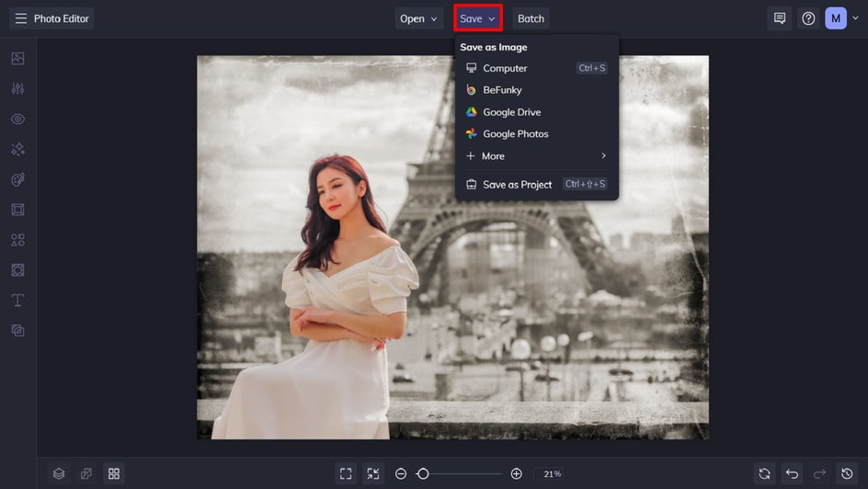Viewport: 868px width, 489px height.
Task: Click the collapse to actual size icon
Action: (373, 473)
